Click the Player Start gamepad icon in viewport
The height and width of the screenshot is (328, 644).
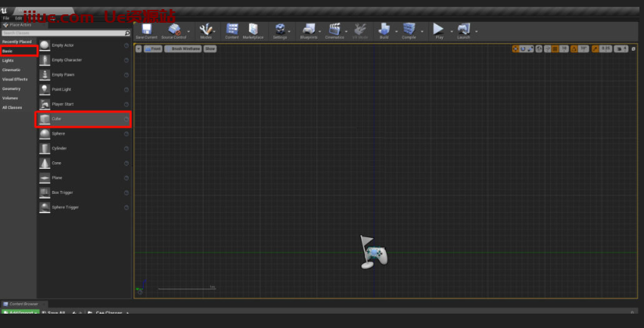pyautogui.click(x=375, y=252)
